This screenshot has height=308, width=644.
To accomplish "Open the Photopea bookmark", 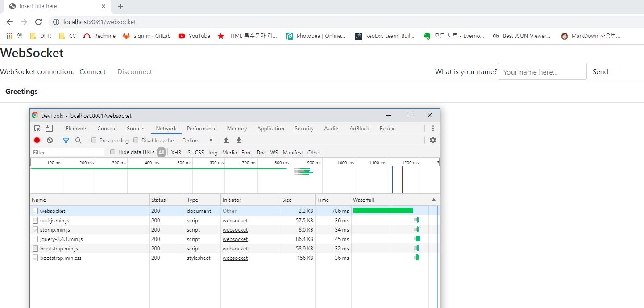I will coord(316,36).
